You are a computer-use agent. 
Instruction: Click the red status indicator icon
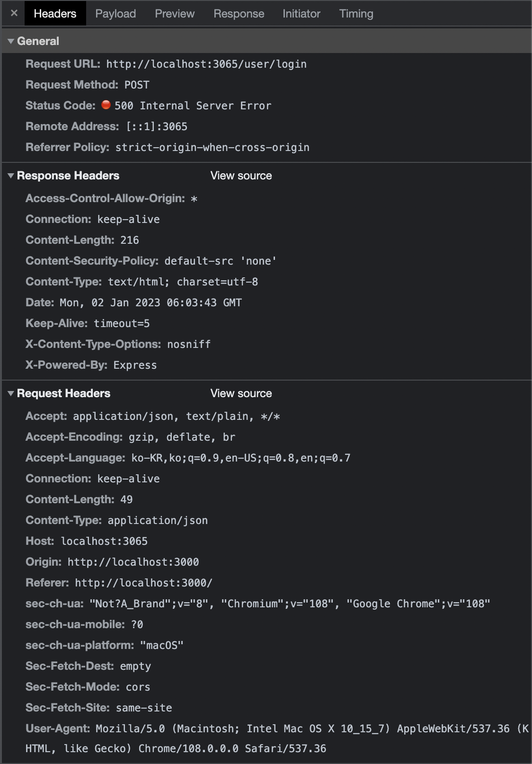[x=106, y=105]
